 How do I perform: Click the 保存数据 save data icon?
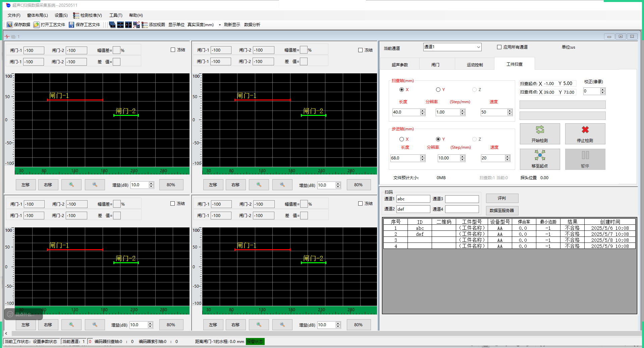pyautogui.click(x=10, y=25)
